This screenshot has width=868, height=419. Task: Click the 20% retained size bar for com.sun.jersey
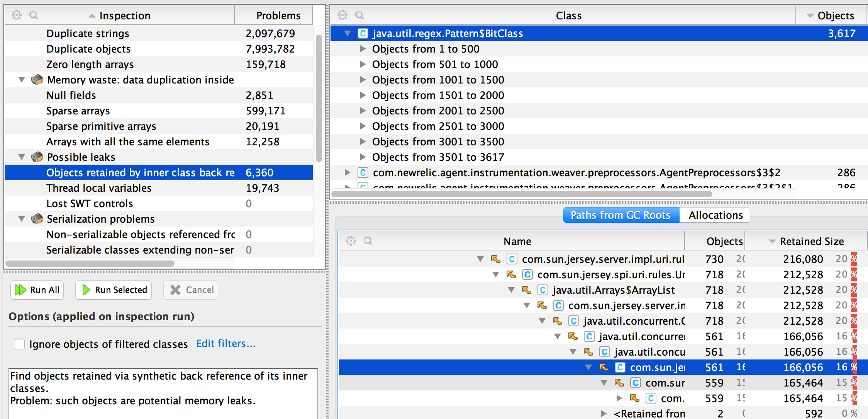(854, 259)
